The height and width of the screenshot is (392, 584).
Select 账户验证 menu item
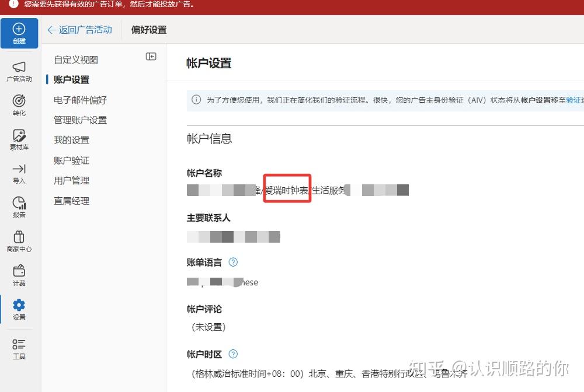[x=72, y=160]
